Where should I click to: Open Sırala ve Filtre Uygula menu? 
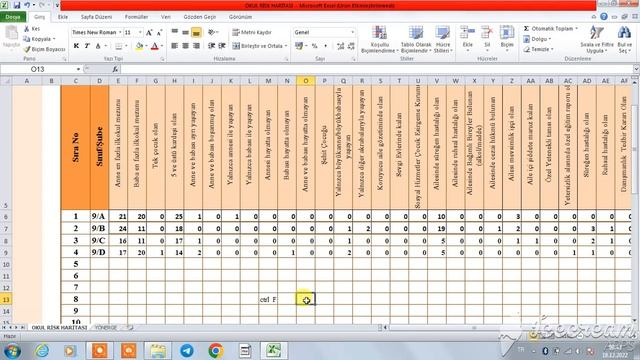(597, 39)
